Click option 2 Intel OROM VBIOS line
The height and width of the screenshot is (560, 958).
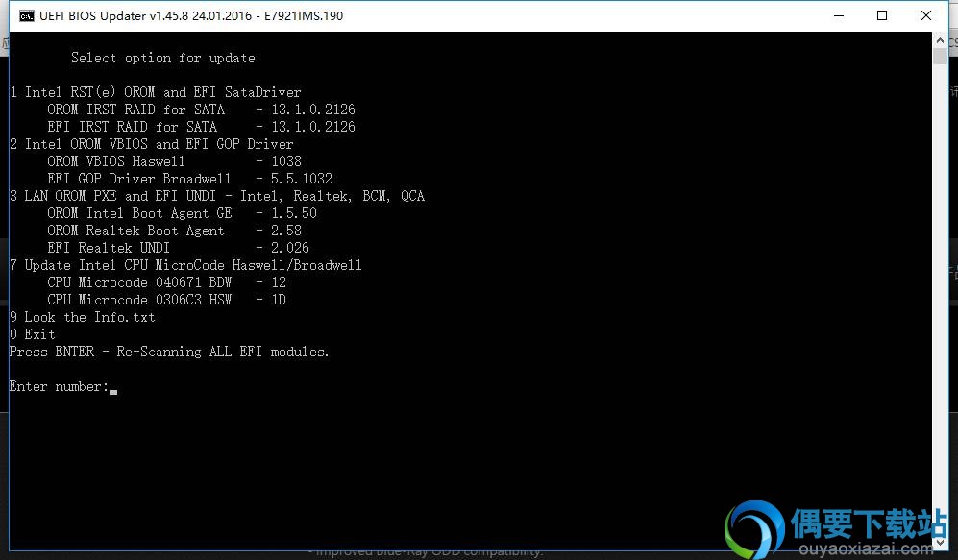(x=152, y=144)
